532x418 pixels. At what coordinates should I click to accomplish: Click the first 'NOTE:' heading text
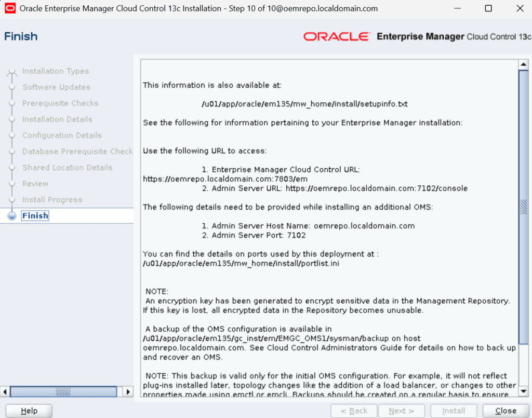pyautogui.click(x=157, y=291)
